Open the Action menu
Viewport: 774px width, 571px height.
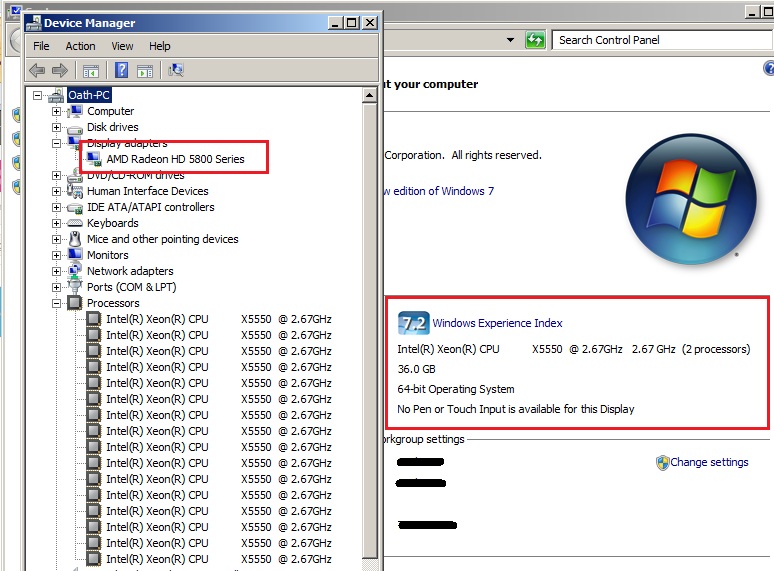(x=80, y=46)
